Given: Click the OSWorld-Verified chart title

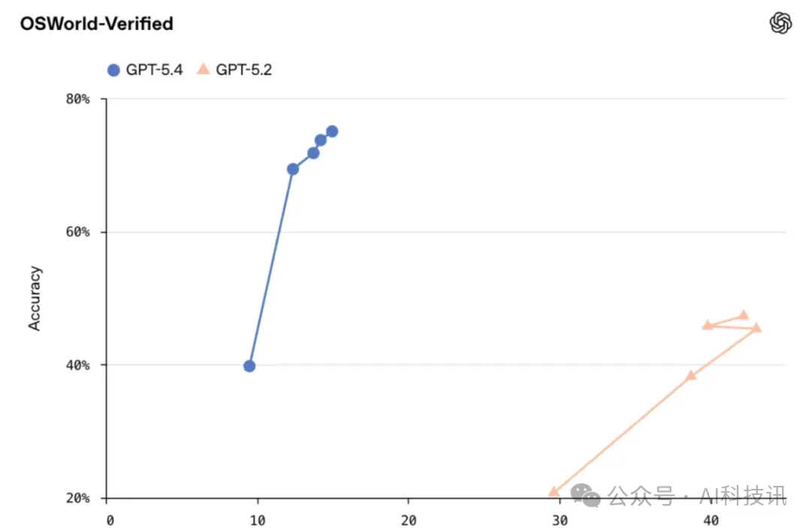Looking at the screenshot, I should 97,24.
